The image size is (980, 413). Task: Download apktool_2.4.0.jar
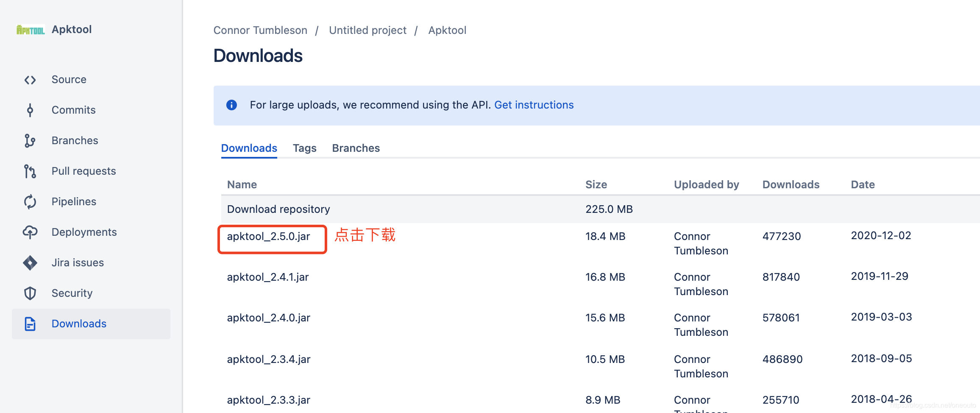point(268,318)
